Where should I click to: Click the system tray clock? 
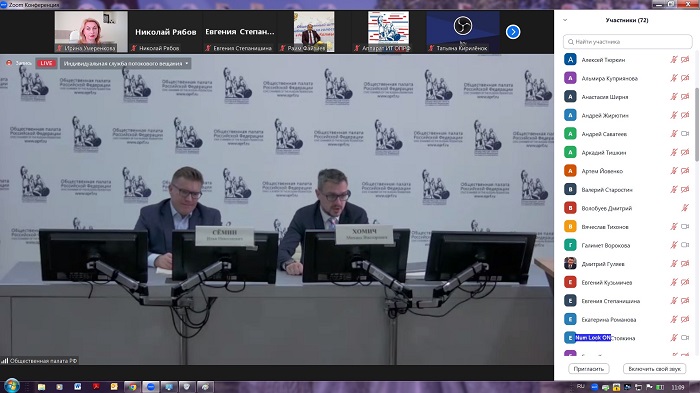[677, 387]
